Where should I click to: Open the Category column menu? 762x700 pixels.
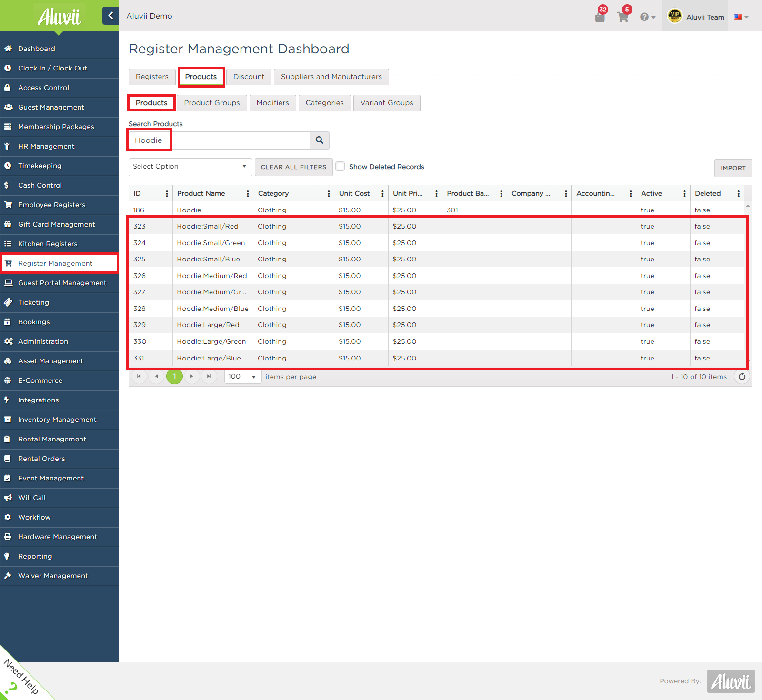click(329, 193)
